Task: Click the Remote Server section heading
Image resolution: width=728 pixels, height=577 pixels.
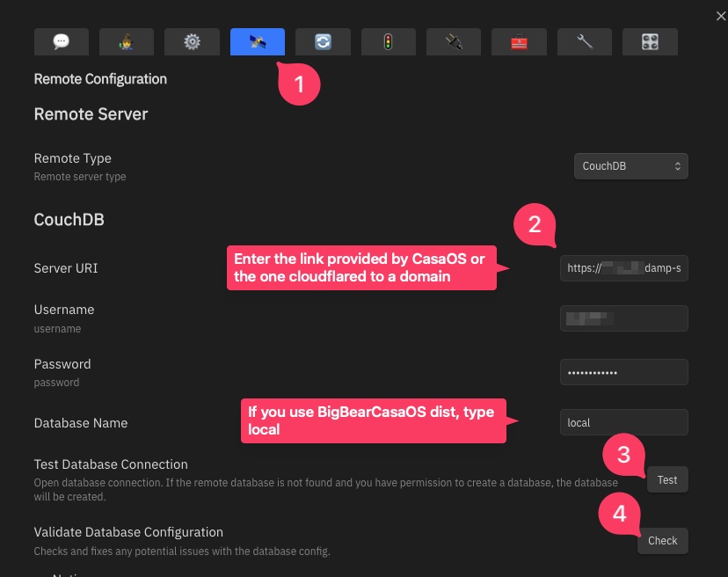Action: tap(91, 114)
